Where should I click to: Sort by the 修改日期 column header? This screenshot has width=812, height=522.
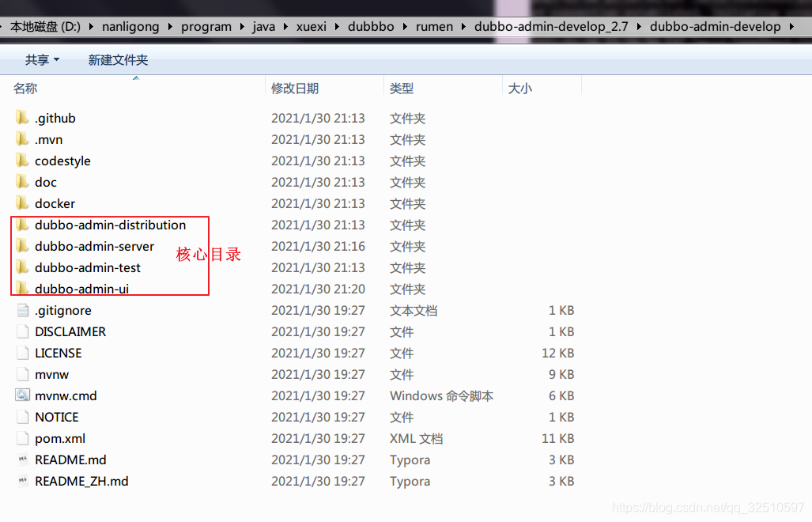(295, 89)
